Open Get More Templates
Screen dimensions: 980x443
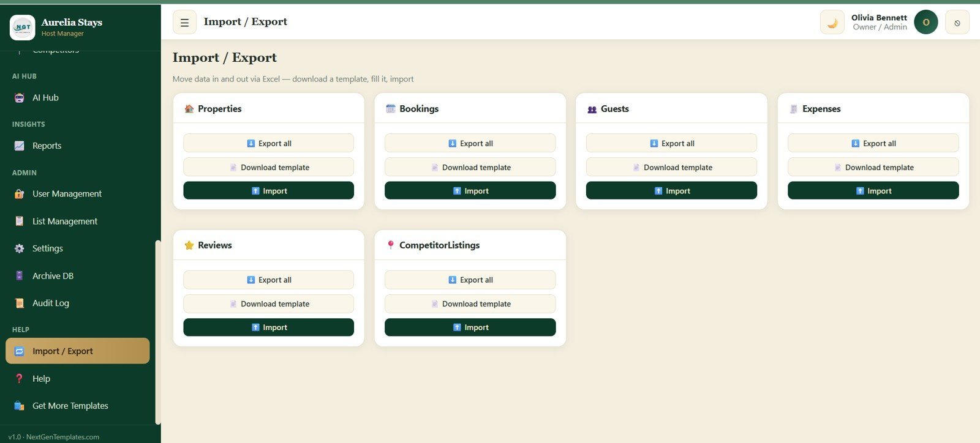click(77, 406)
